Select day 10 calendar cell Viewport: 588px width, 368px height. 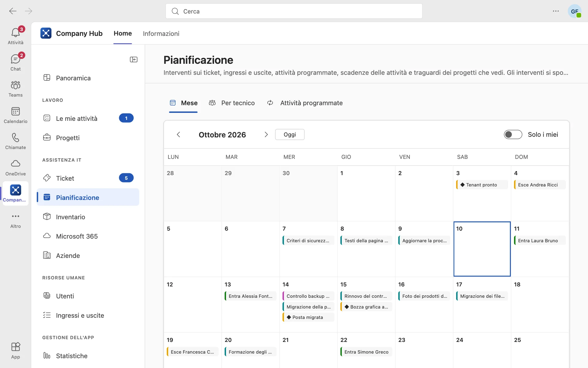(x=482, y=249)
